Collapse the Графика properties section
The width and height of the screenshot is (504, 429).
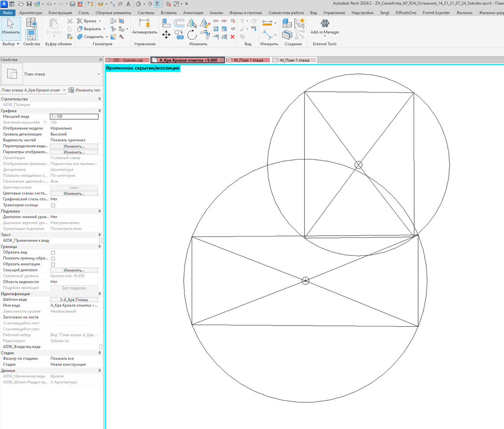pos(100,111)
